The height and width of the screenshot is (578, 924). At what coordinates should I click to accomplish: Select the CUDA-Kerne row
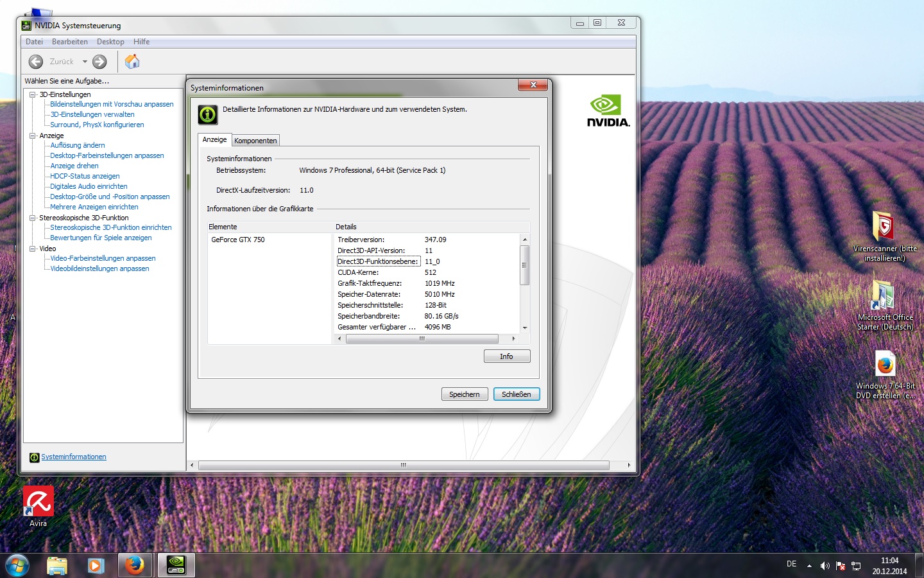(427, 272)
